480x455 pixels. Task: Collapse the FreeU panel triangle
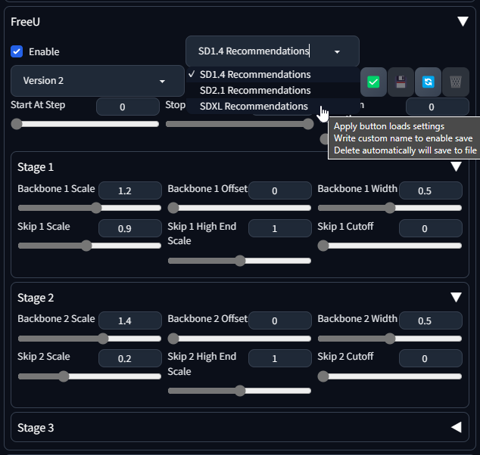point(463,22)
